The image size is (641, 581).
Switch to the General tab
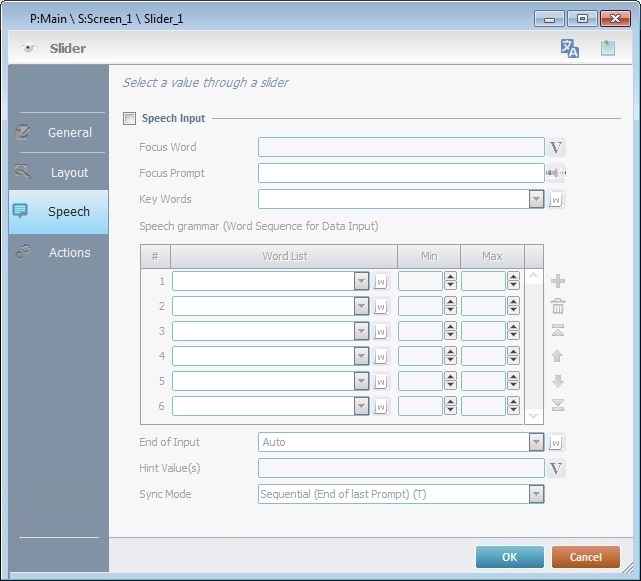59,132
